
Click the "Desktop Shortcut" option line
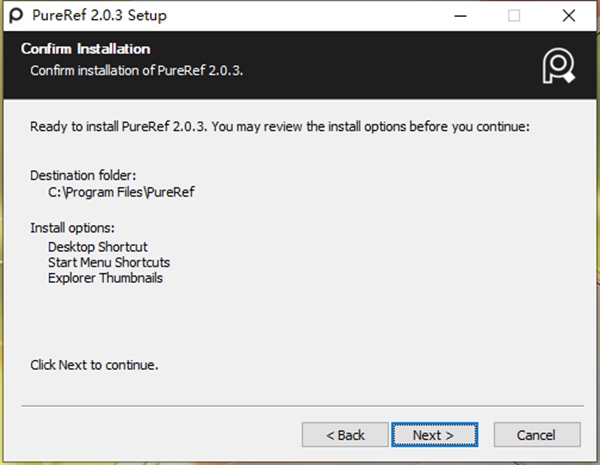(x=98, y=246)
